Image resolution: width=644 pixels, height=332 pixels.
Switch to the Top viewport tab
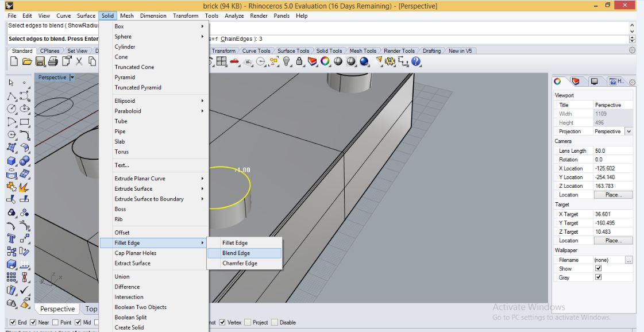pos(91,309)
